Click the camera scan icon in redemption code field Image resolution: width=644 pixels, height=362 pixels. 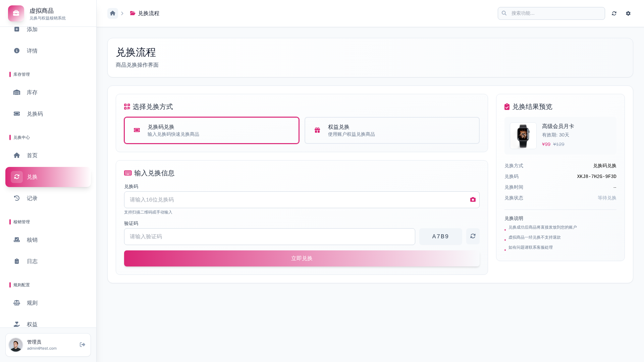(473, 200)
